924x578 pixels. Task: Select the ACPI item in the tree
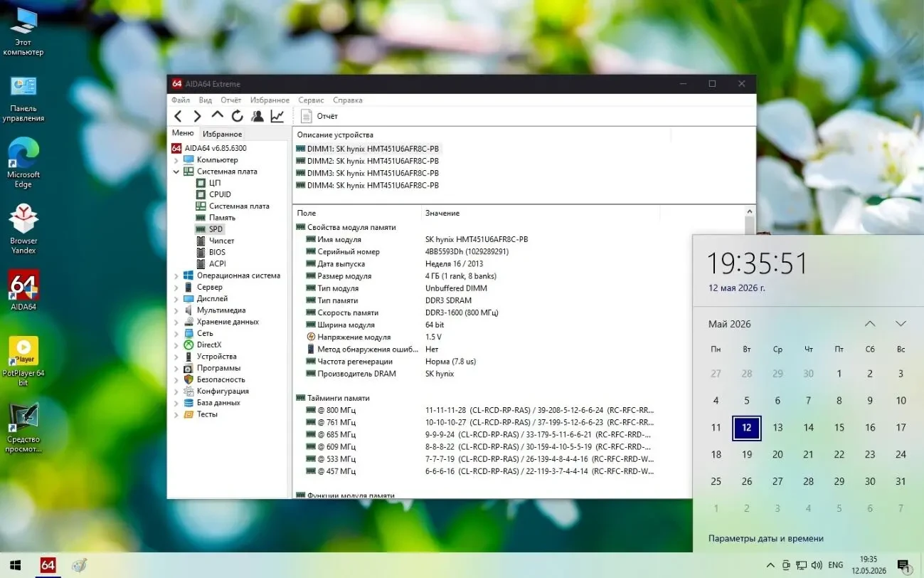tap(217, 263)
